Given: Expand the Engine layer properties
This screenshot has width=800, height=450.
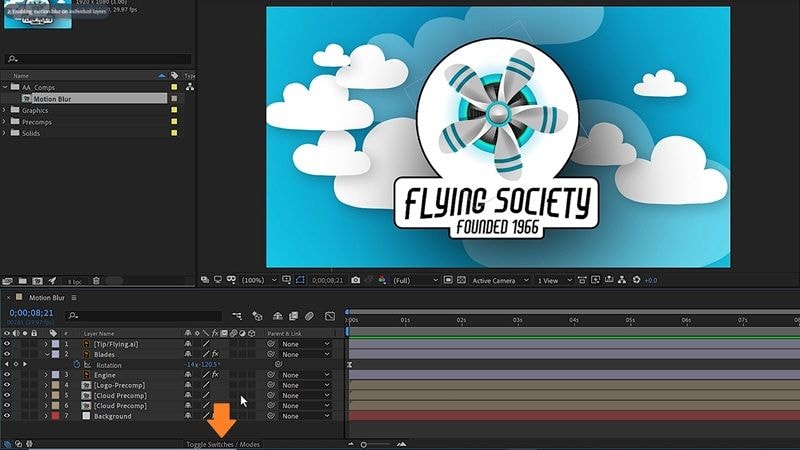Looking at the screenshot, I should click(x=46, y=375).
